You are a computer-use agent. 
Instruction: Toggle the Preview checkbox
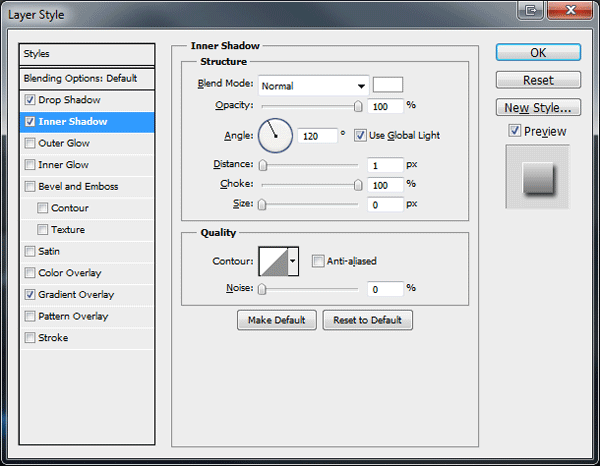click(514, 131)
